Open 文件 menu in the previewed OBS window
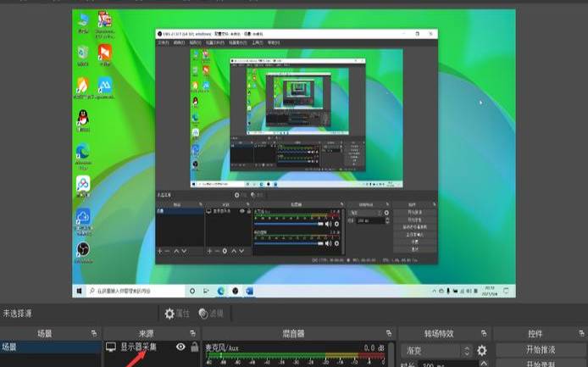 tap(163, 42)
